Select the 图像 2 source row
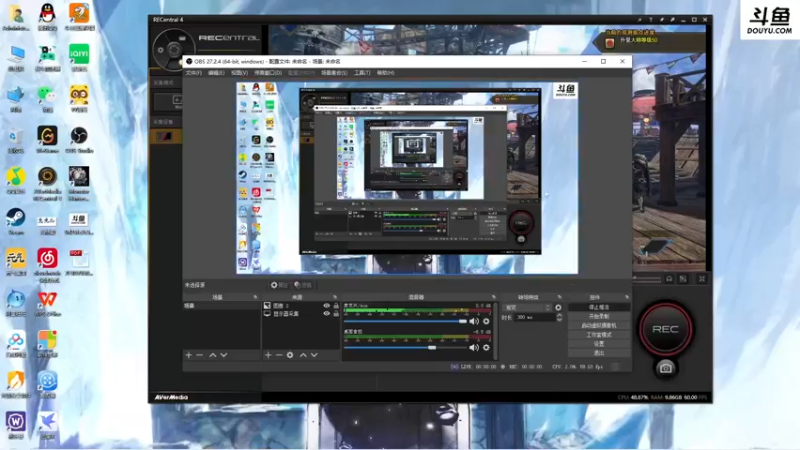 pyautogui.click(x=301, y=306)
